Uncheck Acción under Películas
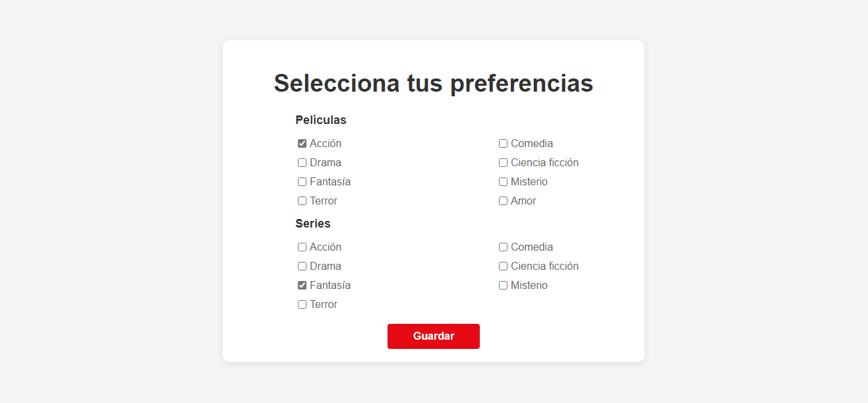The width and height of the screenshot is (868, 403). [x=302, y=143]
